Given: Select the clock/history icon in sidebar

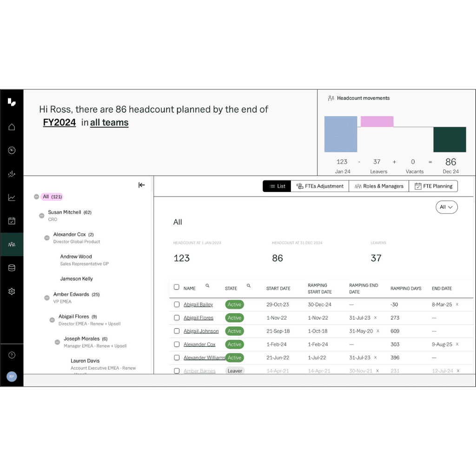Looking at the screenshot, I should (12, 150).
